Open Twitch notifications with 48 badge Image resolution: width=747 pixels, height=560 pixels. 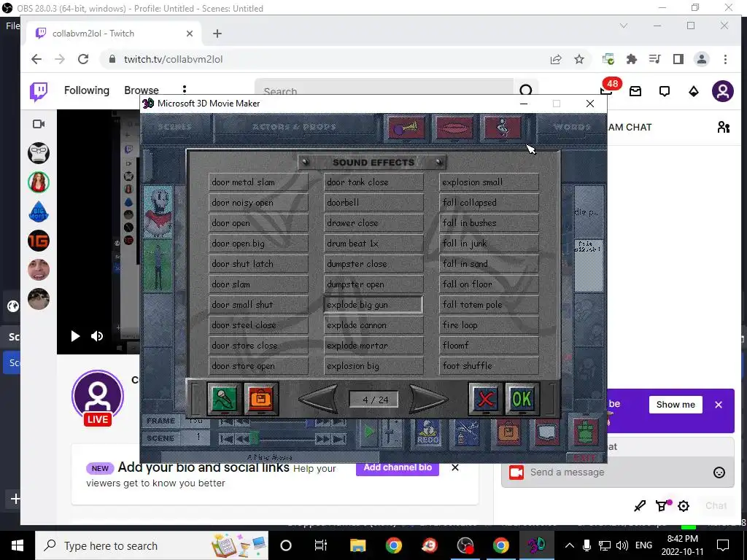[x=608, y=88]
